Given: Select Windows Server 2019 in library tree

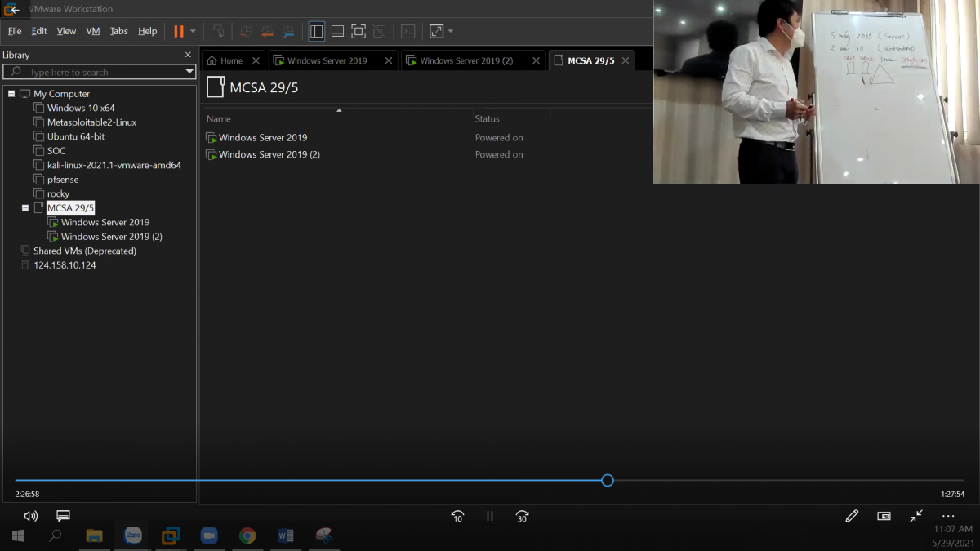Looking at the screenshot, I should [x=105, y=222].
